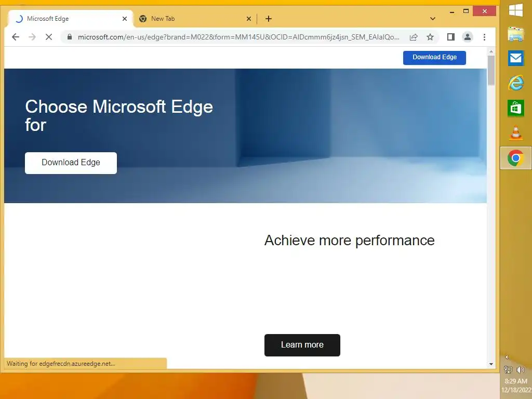
Task: Open the Windows Start button
Action: 516,10
